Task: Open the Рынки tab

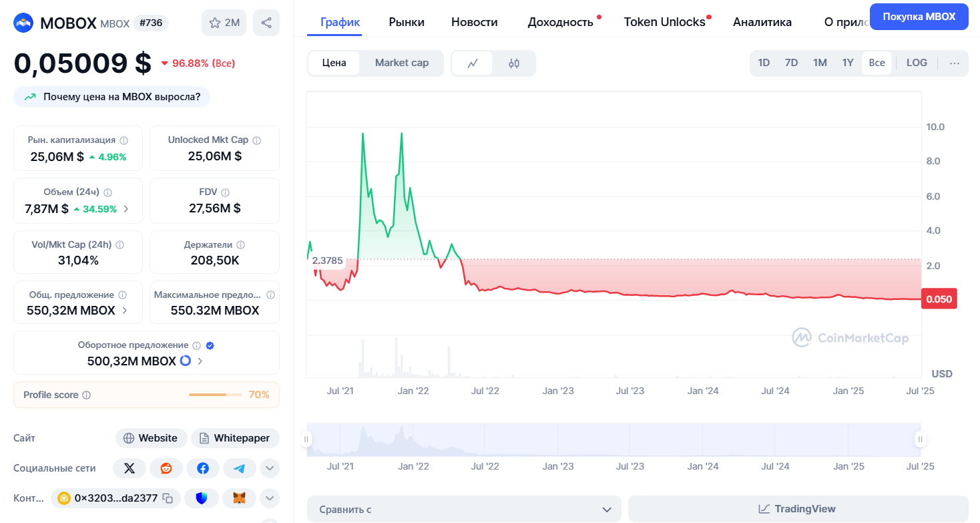Action: click(x=407, y=22)
